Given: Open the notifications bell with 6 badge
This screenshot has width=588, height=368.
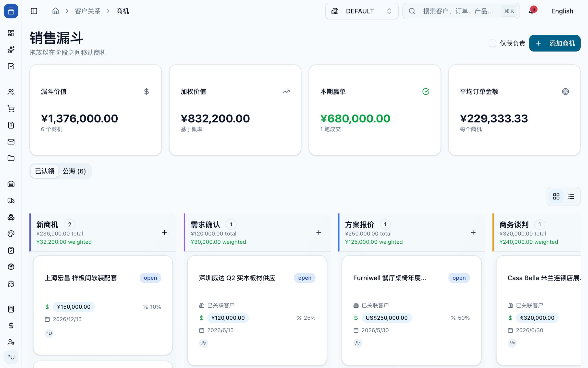Looking at the screenshot, I should pos(532,11).
